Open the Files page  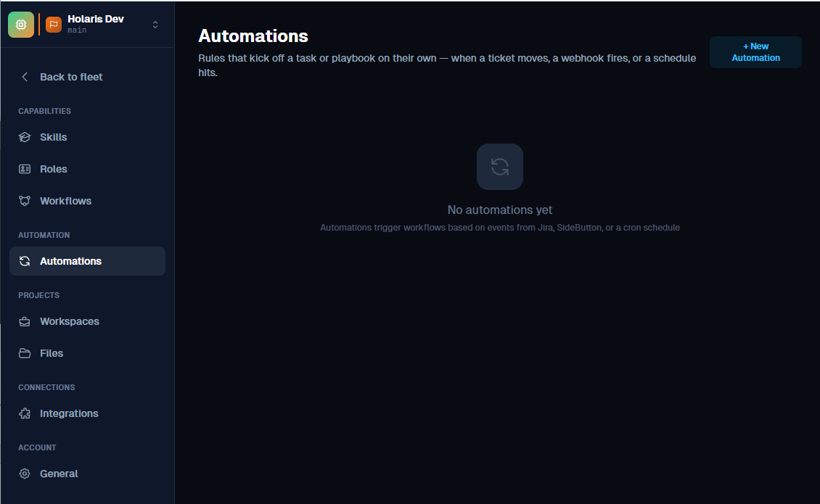[87, 353]
